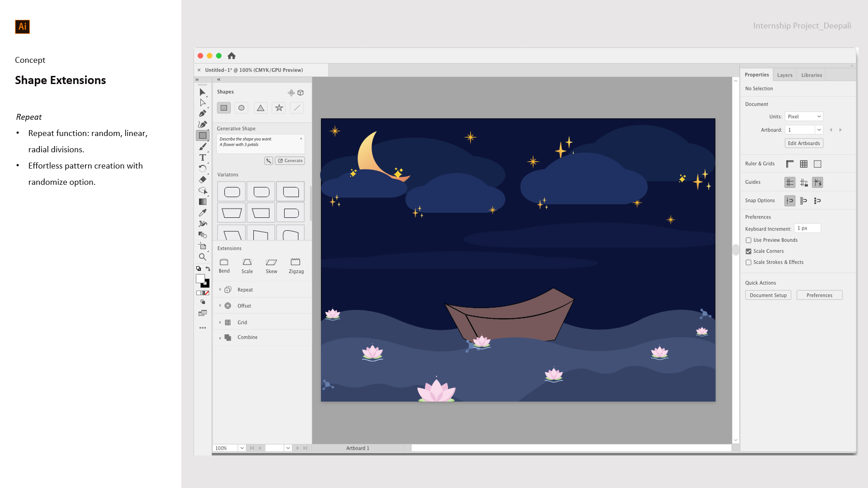Click the white fill color swatch
Image resolution: width=868 pixels, height=488 pixels.
click(x=200, y=279)
